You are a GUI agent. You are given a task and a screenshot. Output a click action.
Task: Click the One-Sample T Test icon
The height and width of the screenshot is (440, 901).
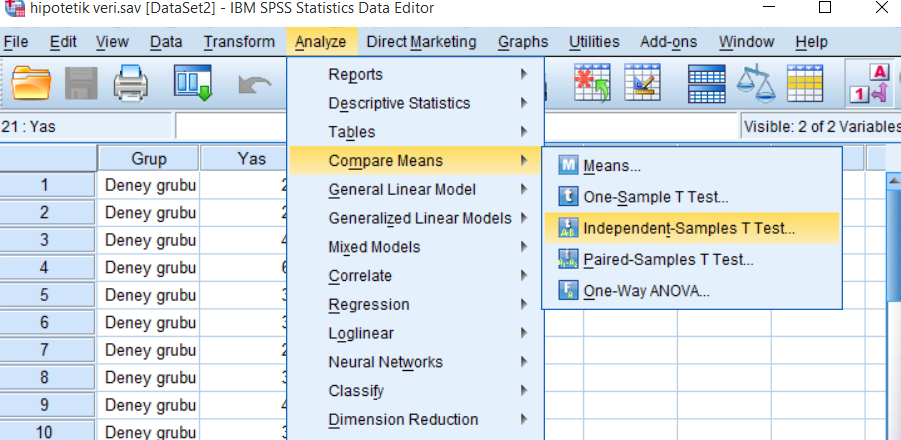568,197
